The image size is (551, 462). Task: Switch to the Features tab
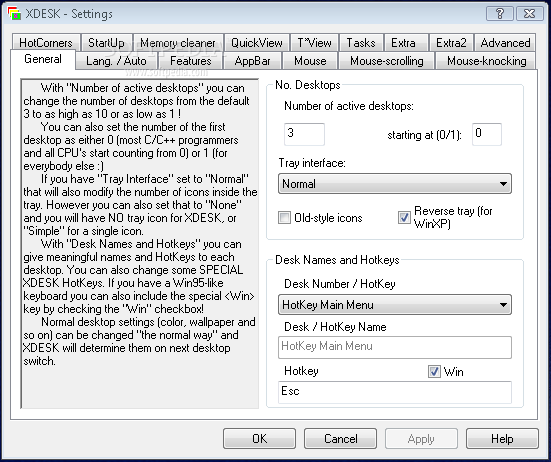191,61
